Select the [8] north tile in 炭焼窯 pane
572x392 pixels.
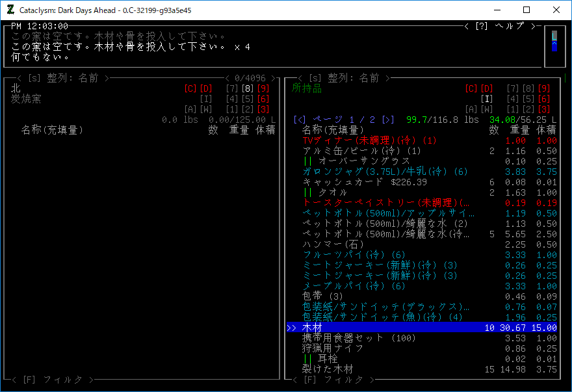tap(247, 88)
